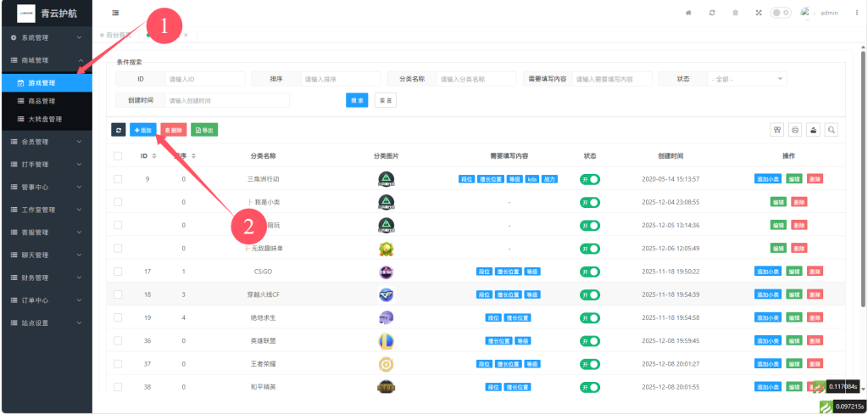868x415 pixels.
Task: Expand the 系统管理 sidebar menu
Action: tap(46, 37)
